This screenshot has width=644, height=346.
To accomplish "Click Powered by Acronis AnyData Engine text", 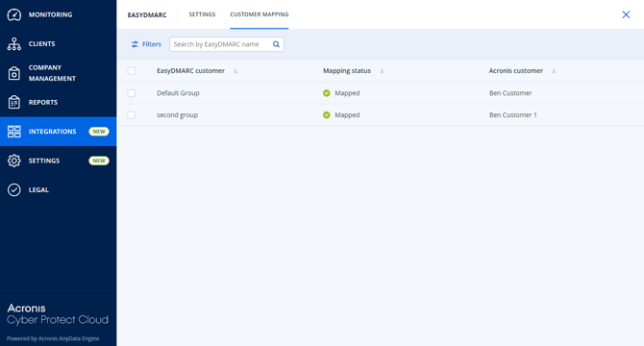I will pyautogui.click(x=53, y=338).
